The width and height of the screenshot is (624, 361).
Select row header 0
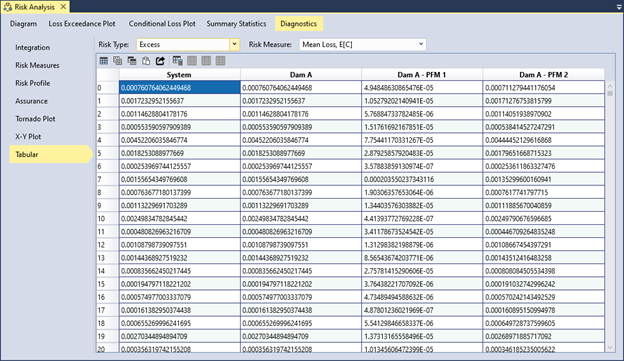click(x=107, y=88)
